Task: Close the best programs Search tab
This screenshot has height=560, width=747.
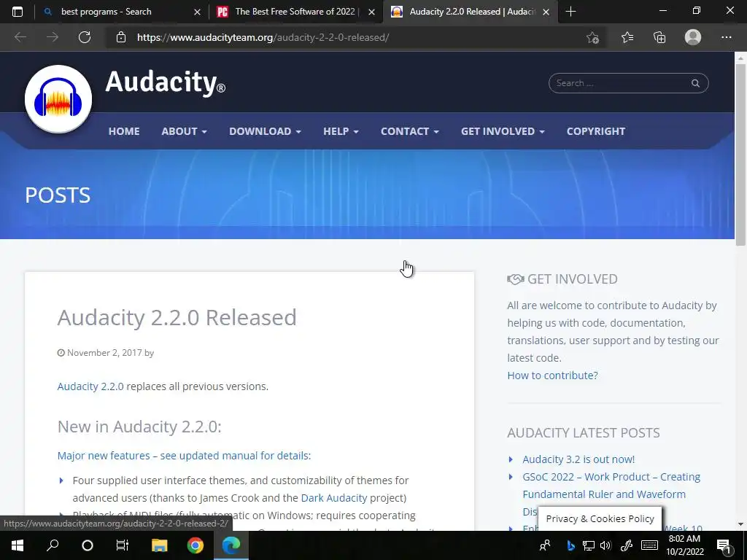Action: [x=197, y=12]
